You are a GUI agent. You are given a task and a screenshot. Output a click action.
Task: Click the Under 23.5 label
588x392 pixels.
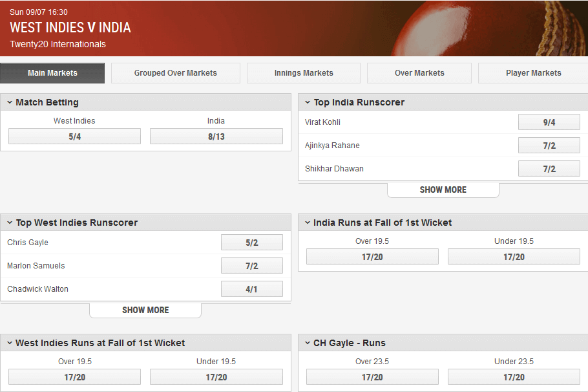[514, 362]
